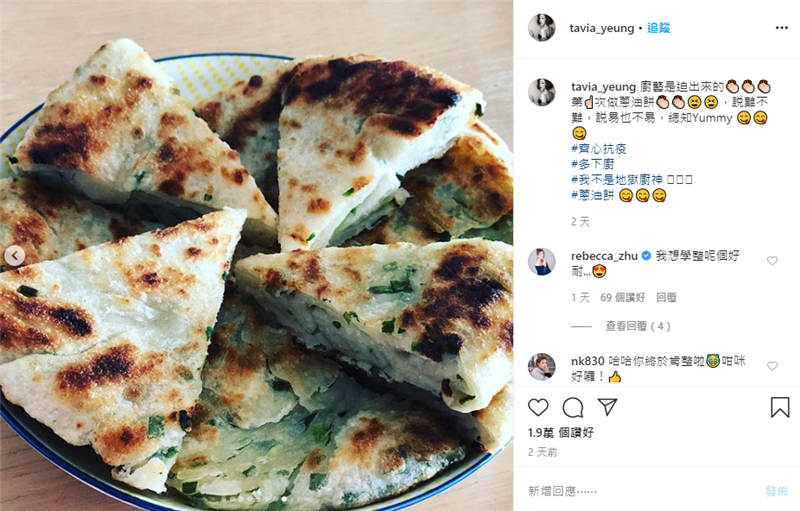Follow tavia_yeung with the blue 追蹤 link
The height and width of the screenshot is (511, 800).
point(658,28)
